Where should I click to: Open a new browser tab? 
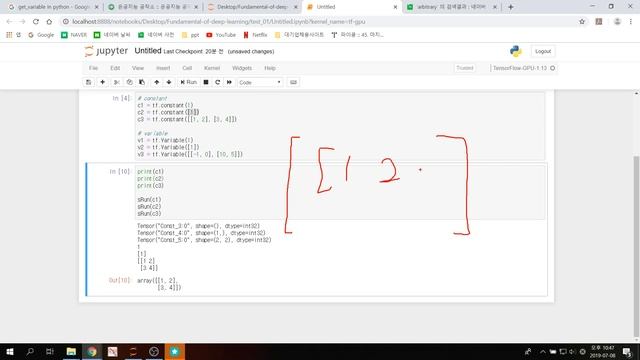[511, 7]
